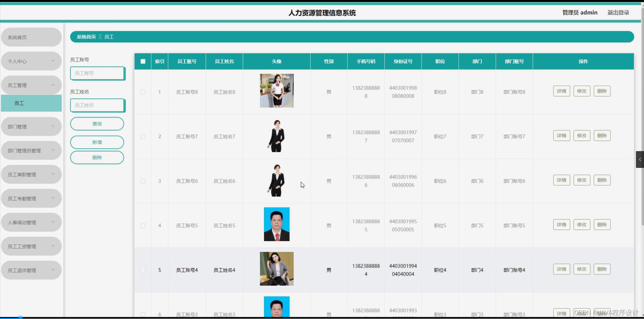Open 详情 for 员工姓名5

[x=561, y=225]
